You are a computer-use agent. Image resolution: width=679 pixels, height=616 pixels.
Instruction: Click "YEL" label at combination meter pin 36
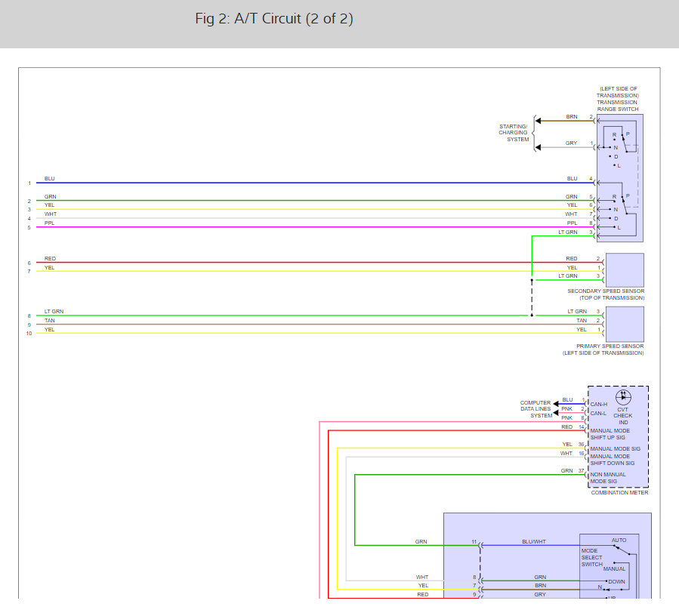567,444
